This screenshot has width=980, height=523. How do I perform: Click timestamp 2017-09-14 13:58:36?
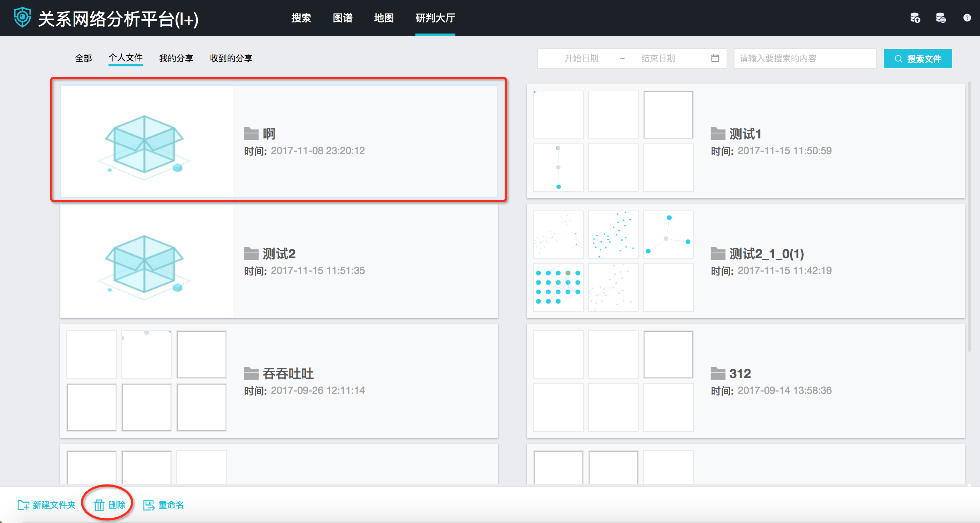tap(784, 390)
